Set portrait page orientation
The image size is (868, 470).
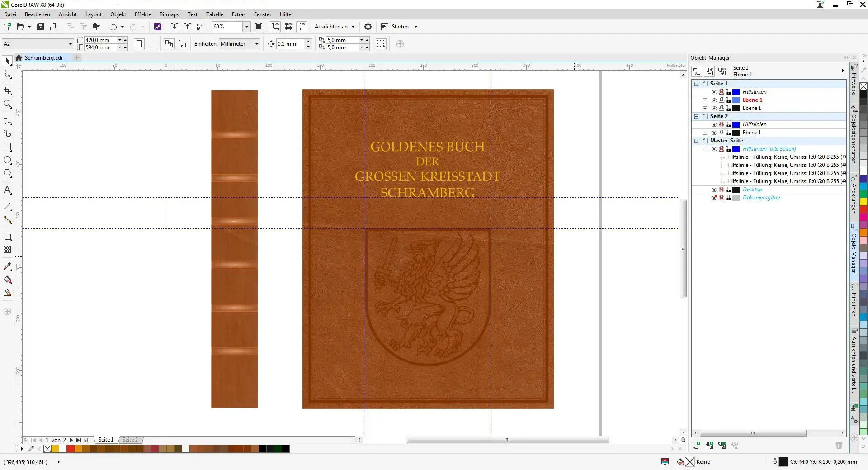tap(139, 44)
